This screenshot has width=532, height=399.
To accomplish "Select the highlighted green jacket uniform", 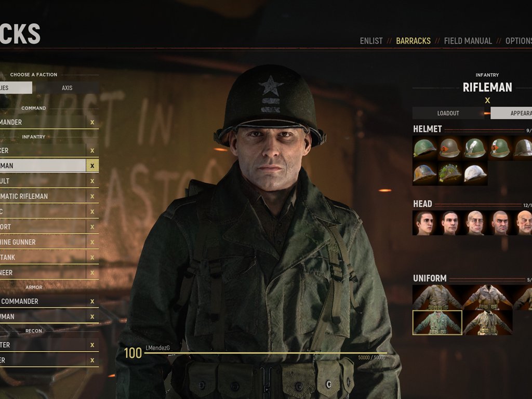I will pos(437,323).
